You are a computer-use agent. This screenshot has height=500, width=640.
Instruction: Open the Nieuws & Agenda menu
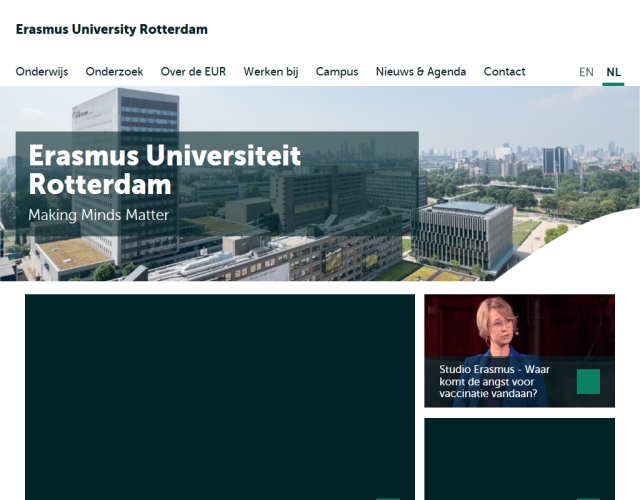coord(421,72)
